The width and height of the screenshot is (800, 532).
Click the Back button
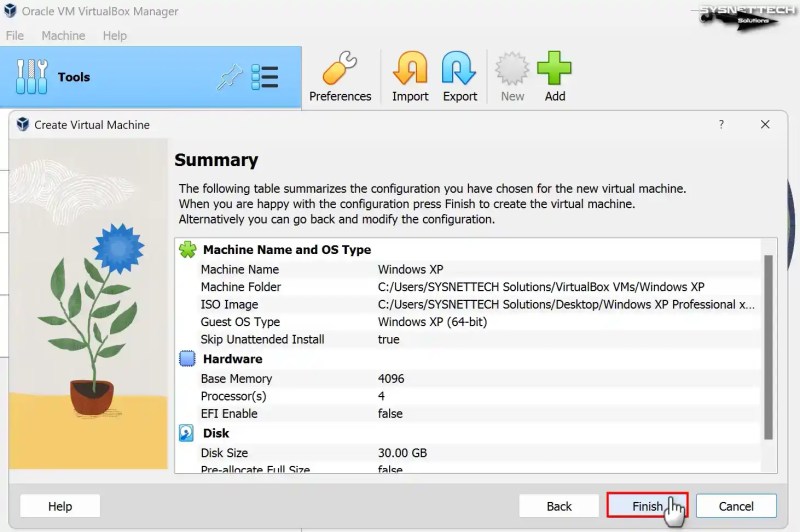pos(559,506)
